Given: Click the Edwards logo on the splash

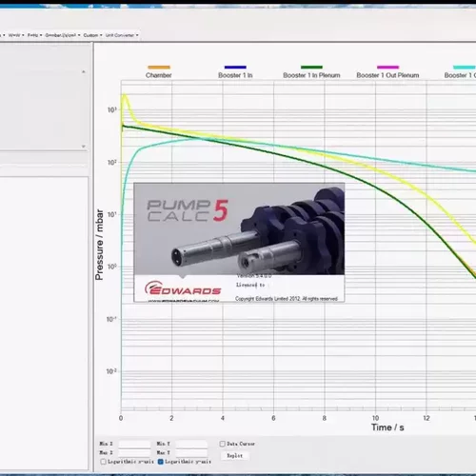Looking at the screenshot, I should 183,288.
